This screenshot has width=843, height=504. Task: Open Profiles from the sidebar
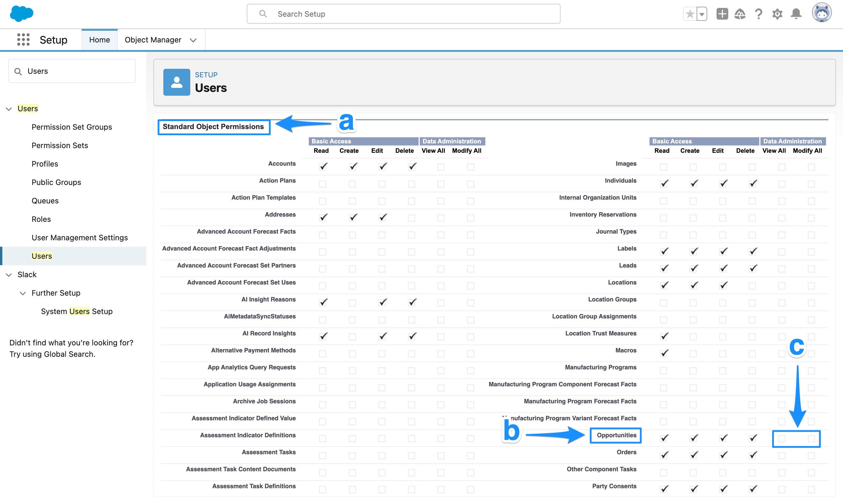pyautogui.click(x=44, y=164)
